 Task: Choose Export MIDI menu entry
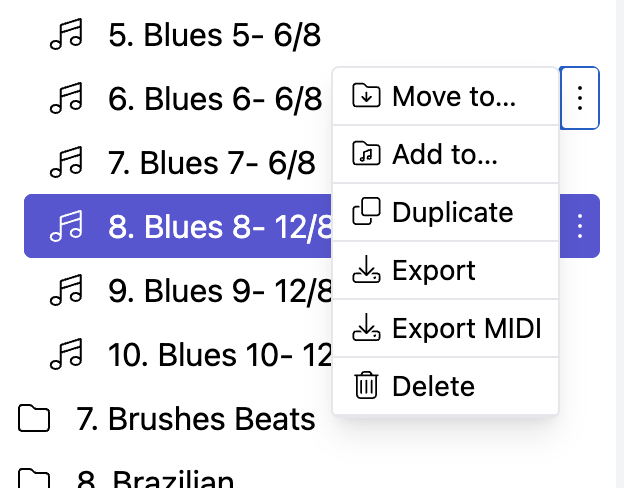(x=466, y=329)
